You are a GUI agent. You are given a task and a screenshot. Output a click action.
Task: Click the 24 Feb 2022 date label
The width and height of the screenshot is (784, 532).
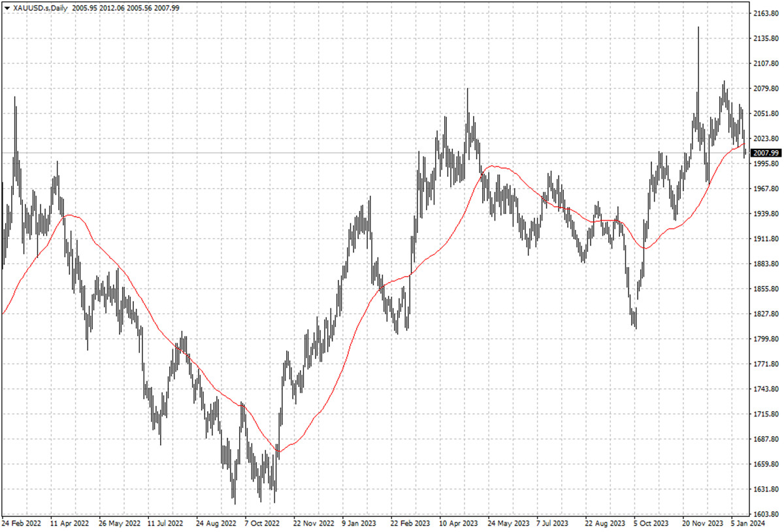(22, 524)
